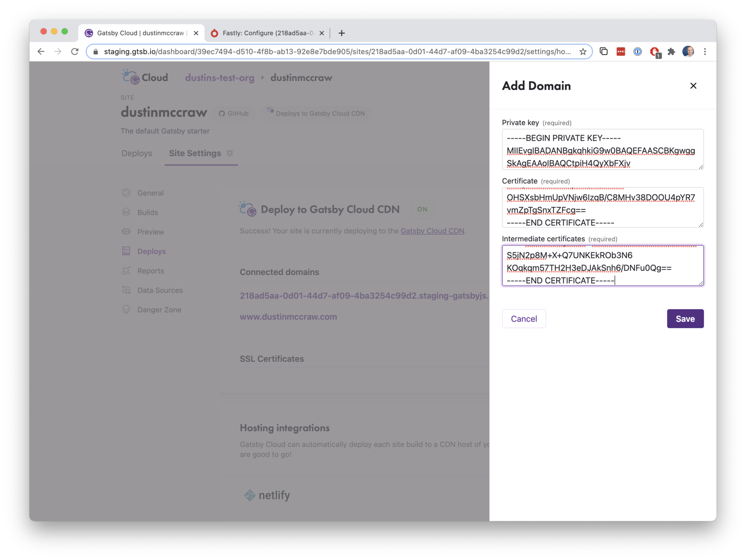Open the red dots extension icon
The image size is (746, 560).
pos(621,51)
